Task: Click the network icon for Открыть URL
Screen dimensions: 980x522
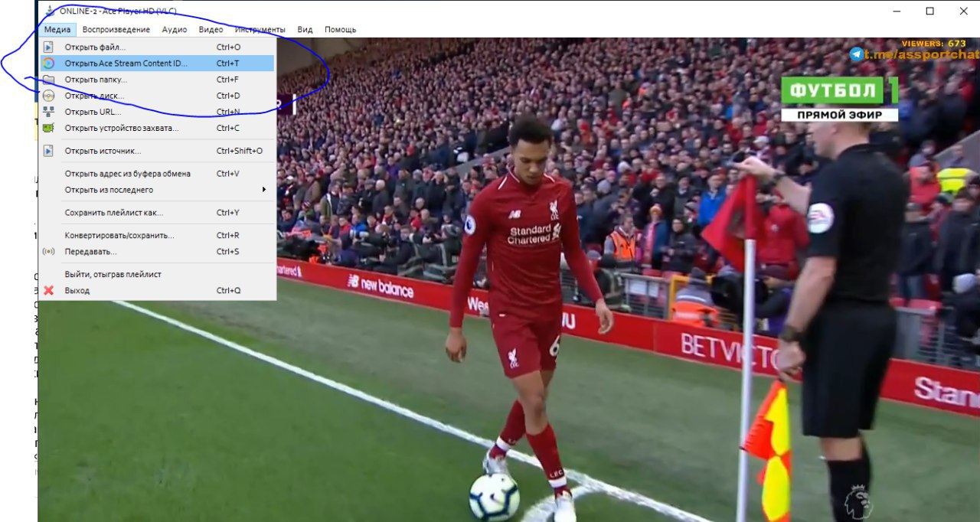Action: 48,112
